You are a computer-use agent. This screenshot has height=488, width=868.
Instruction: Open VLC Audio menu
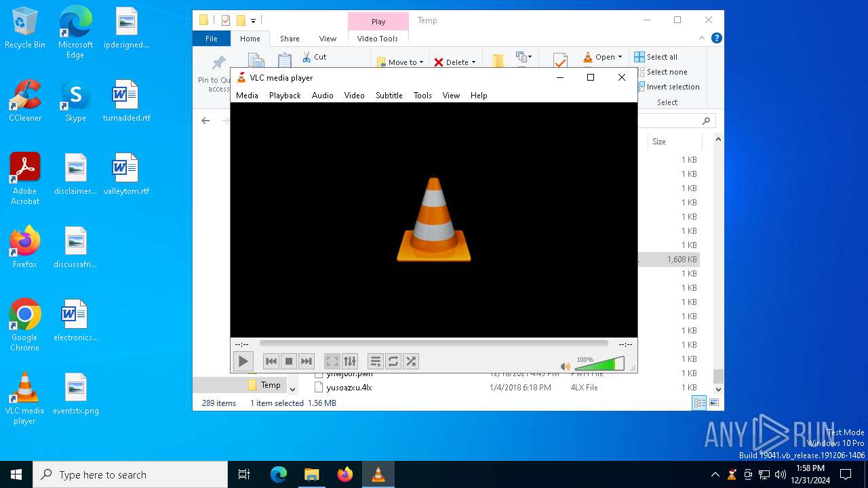323,96
